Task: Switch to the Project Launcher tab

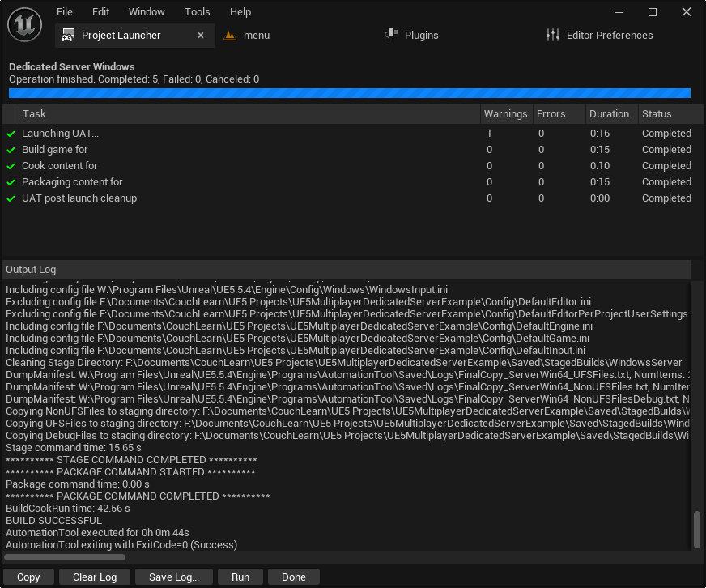Action: 134,35
